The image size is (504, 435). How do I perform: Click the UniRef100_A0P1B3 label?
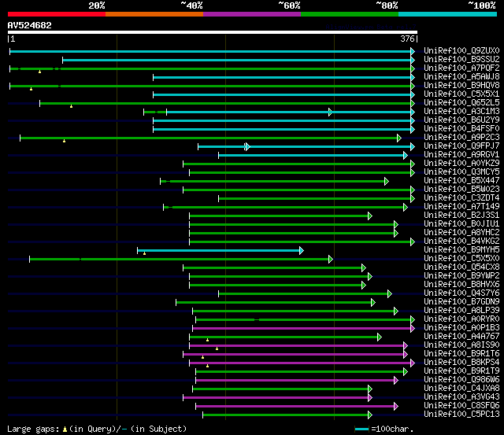pyautogui.click(x=461, y=328)
